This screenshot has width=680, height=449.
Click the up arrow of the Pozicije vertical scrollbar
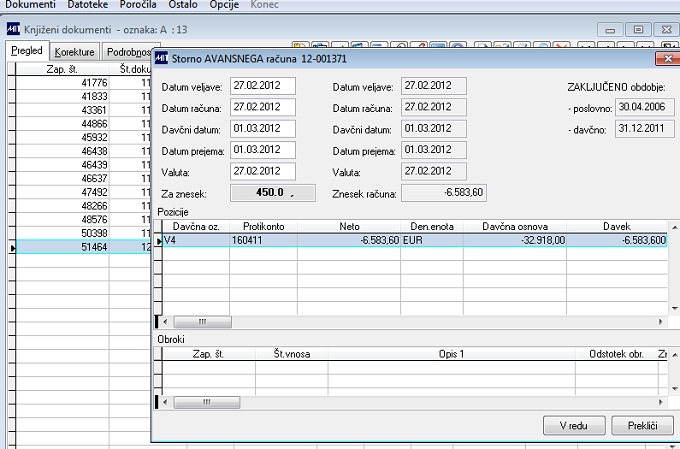coord(674,227)
